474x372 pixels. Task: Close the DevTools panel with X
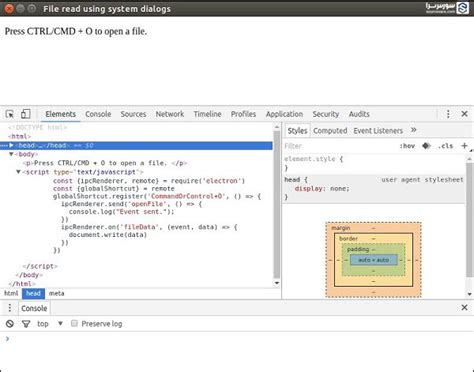[x=464, y=114]
